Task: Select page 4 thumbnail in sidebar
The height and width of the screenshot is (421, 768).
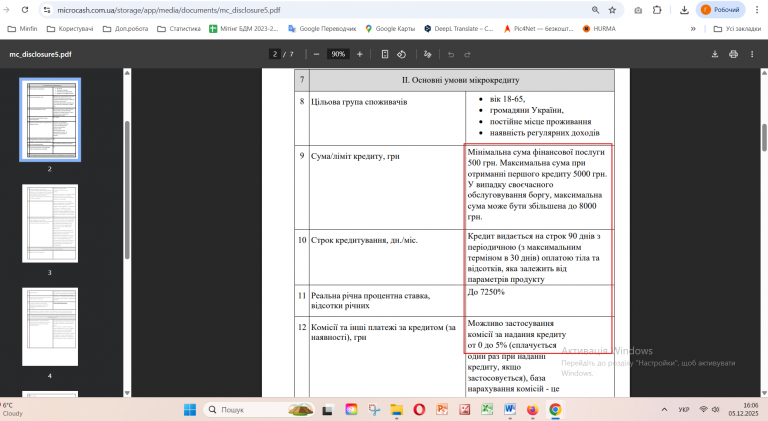Action: (50, 327)
